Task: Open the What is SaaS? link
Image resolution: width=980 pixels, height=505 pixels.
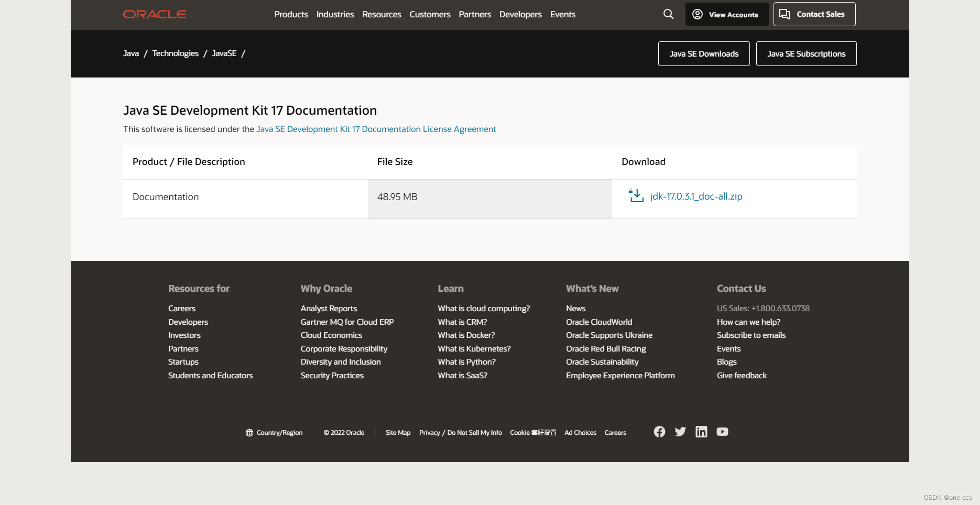Action: point(463,375)
